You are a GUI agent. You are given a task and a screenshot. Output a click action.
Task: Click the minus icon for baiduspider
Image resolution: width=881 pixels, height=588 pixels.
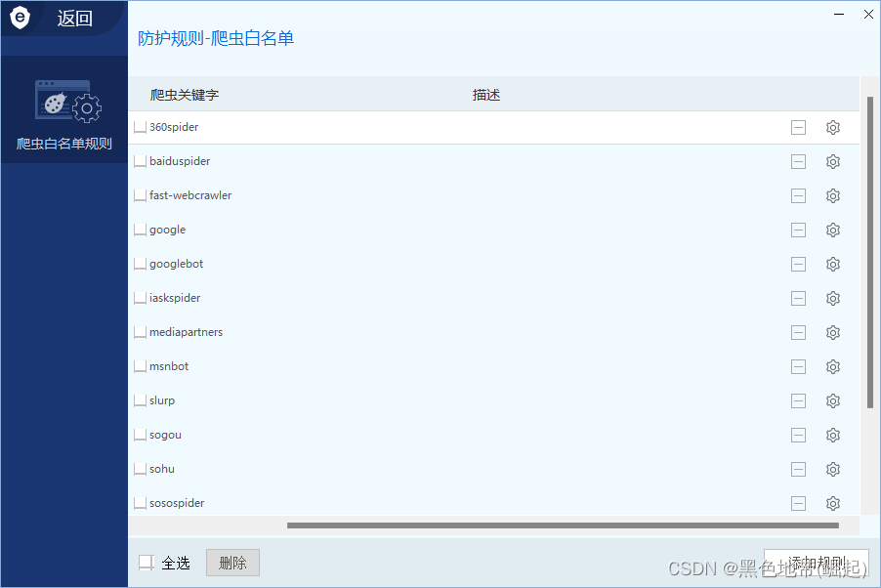[x=798, y=162]
